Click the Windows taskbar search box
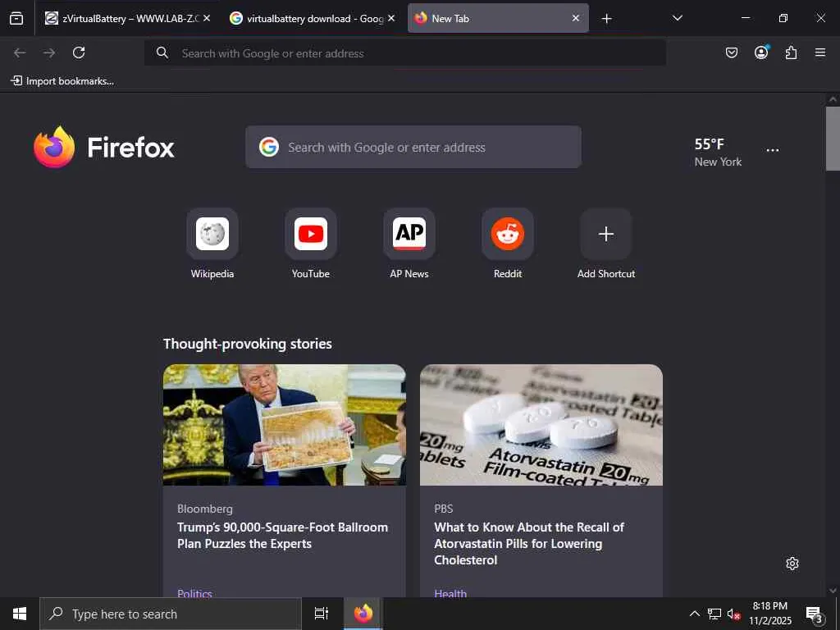The height and width of the screenshot is (630, 840). click(171, 614)
